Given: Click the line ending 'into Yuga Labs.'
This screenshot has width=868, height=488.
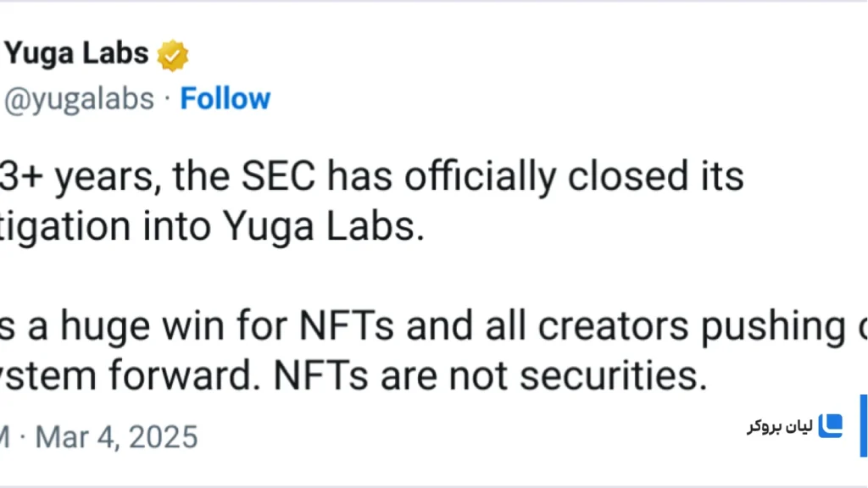Looking at the screenshot, I should click(212, 227).
